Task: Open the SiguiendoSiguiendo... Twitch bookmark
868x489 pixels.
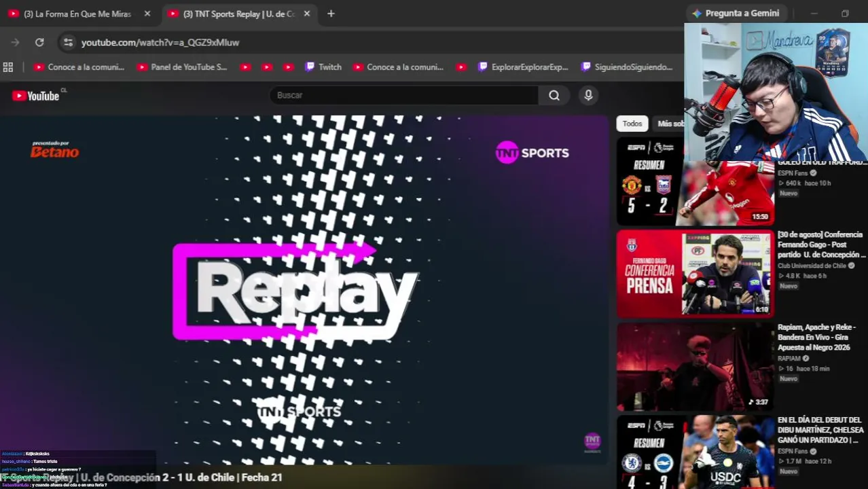Action: (x=627, y=67)
